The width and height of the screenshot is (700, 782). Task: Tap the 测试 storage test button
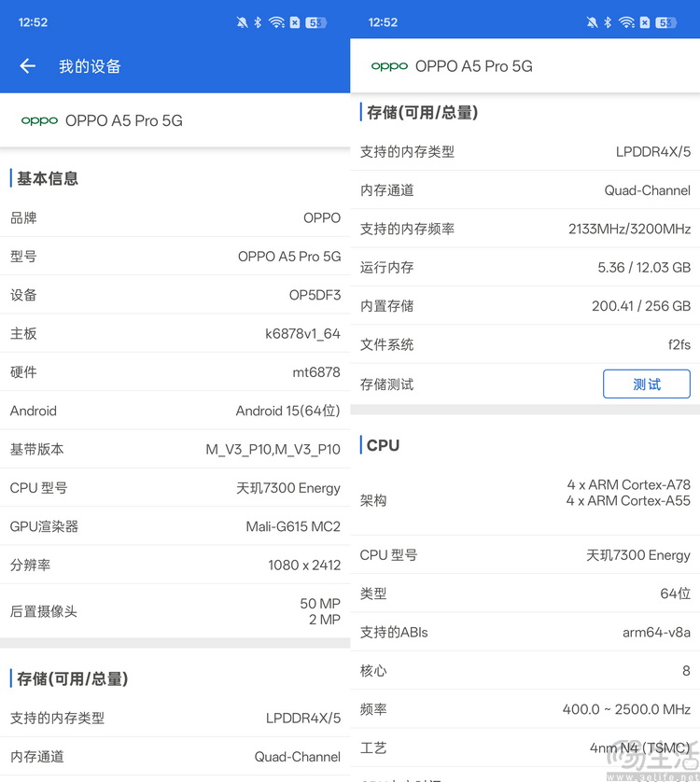pyautogui.click(x=647, y=384)
